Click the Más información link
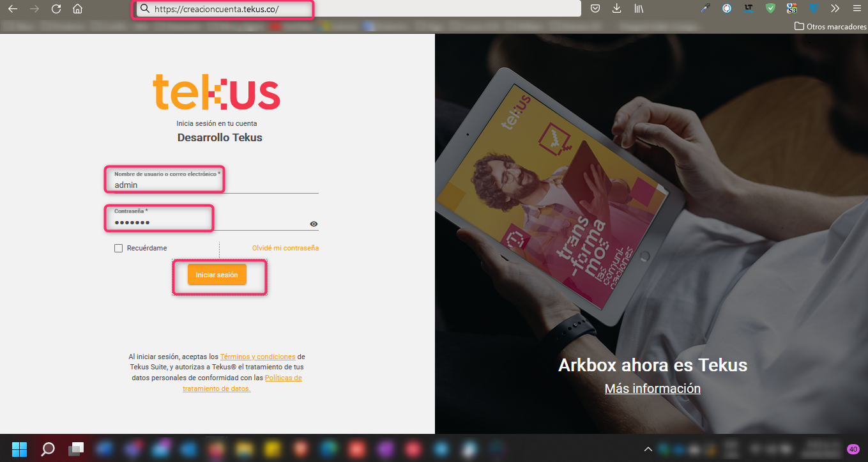Image resolution: width=868 pixels, height=462 pixels. click(652, 389)
